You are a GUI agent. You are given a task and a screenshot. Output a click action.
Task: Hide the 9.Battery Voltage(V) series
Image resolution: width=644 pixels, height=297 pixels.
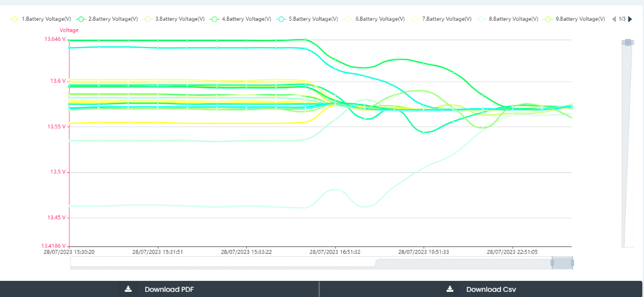574,19
